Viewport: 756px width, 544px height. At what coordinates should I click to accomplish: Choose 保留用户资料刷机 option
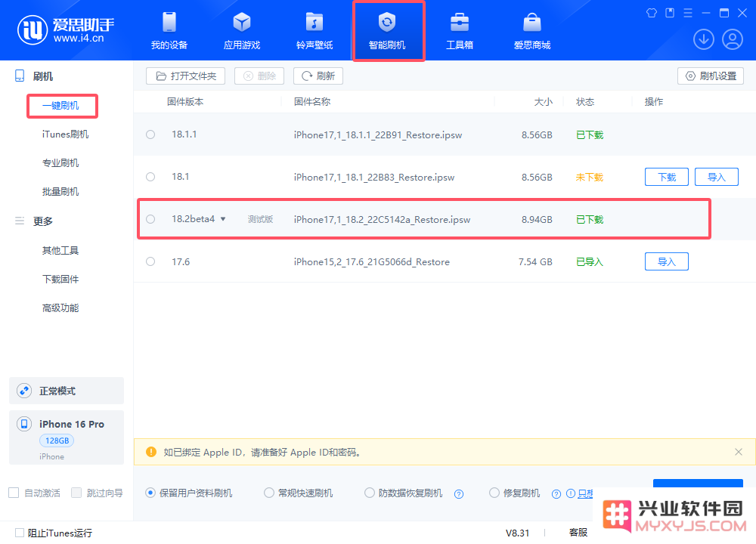coord(150,493)
